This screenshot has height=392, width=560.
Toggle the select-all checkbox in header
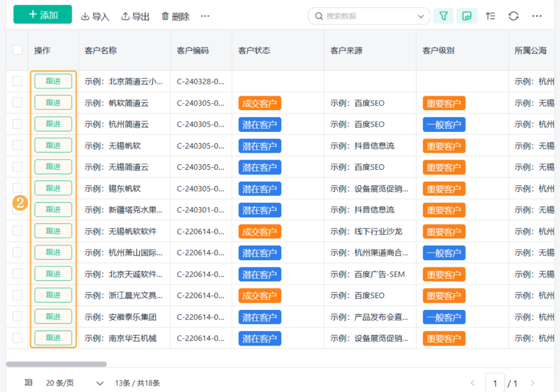(x=17, y=50)
